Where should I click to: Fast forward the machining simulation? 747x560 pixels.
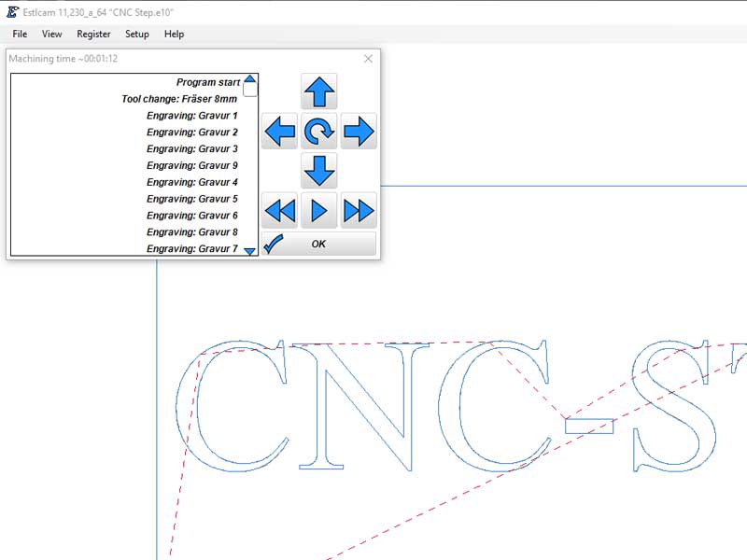(x=359, y=210)
